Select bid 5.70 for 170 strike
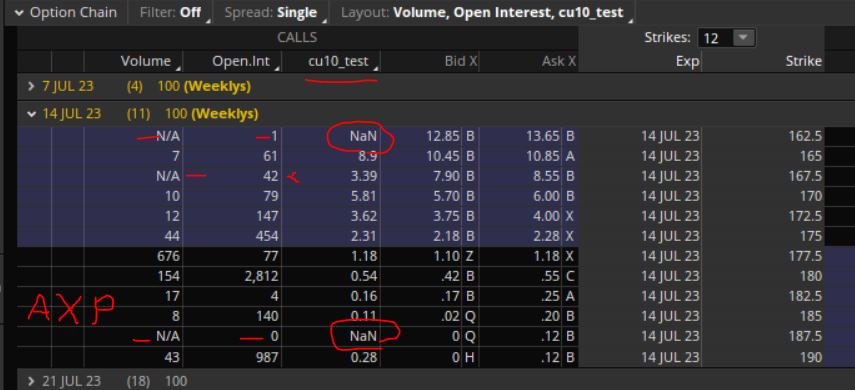The height and width of the screenshot is (390, 855). point(446,196)
